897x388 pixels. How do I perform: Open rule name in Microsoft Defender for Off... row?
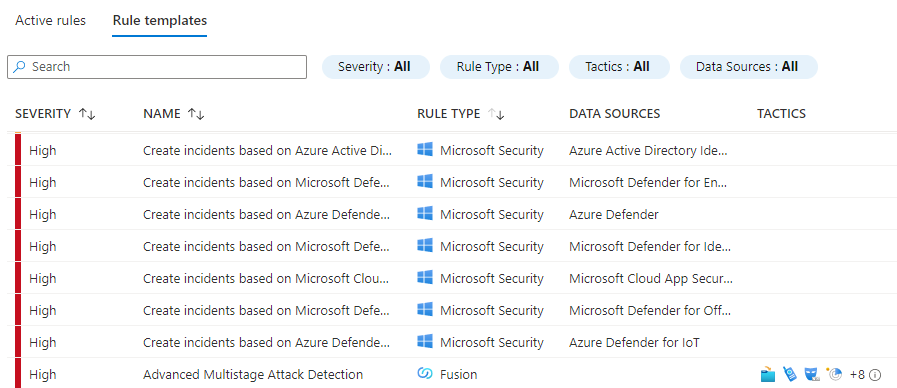[x=267, y=311]
